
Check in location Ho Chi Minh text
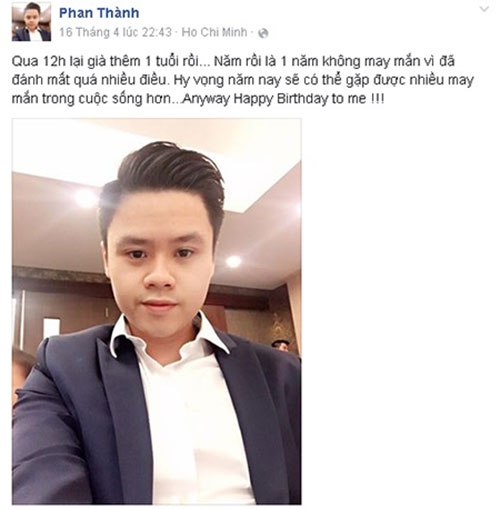[215, 32]
